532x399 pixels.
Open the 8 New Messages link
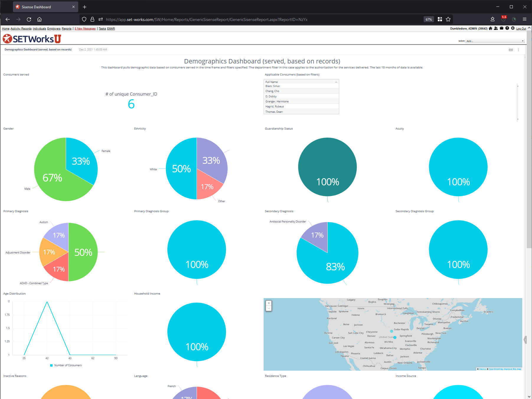click(x=85, y=29)
